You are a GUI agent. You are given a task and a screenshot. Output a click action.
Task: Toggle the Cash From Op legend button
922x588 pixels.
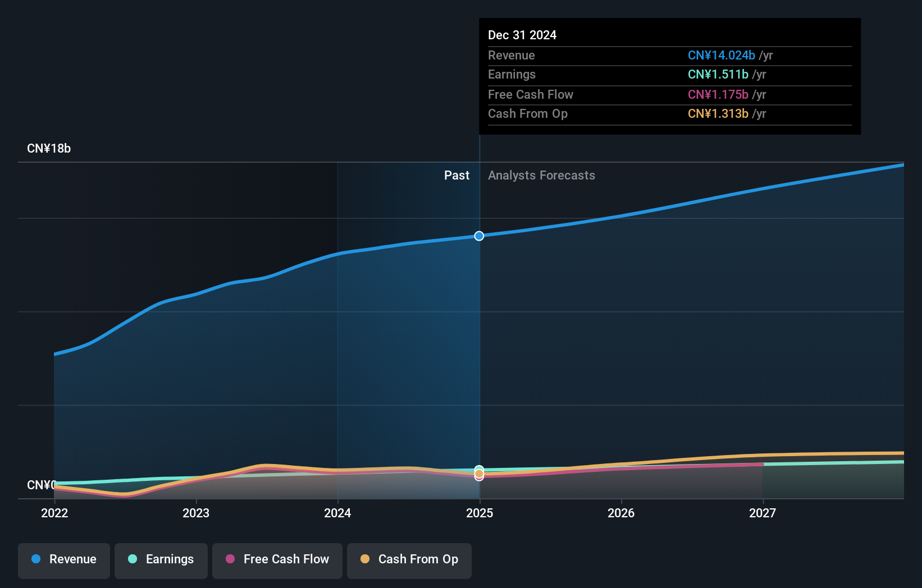409,561
